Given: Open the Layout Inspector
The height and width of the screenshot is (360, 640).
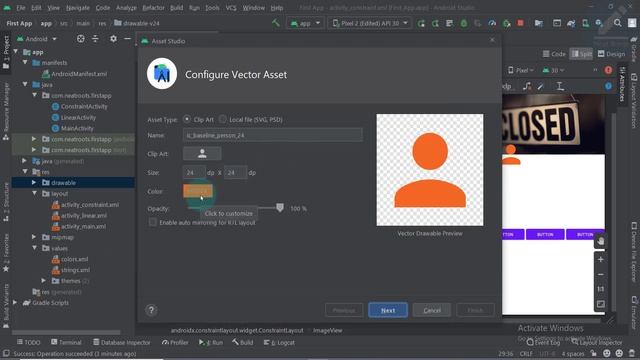Looking at the screenshot, I should (x=597, y=342).
